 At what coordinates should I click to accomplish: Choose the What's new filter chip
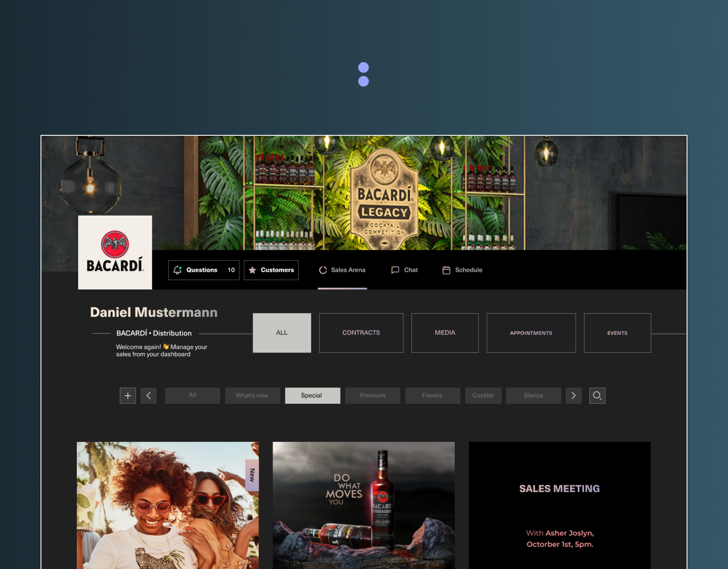pos(252,396)
